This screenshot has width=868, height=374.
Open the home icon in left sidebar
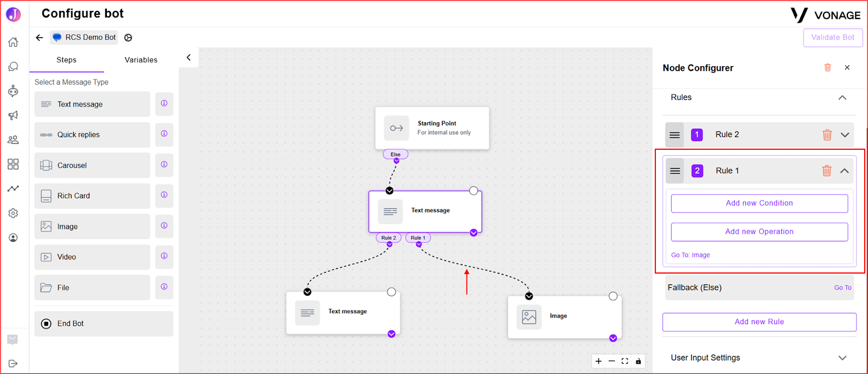point(13,42)
